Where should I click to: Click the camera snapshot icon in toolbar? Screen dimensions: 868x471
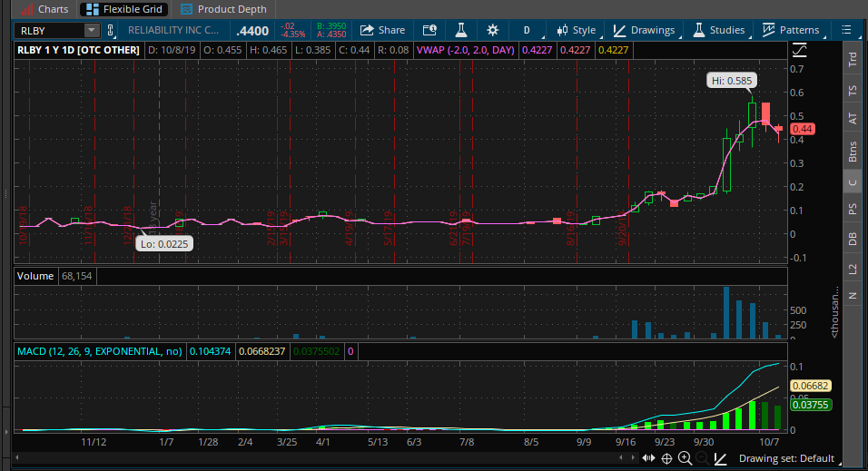[431, 30]
